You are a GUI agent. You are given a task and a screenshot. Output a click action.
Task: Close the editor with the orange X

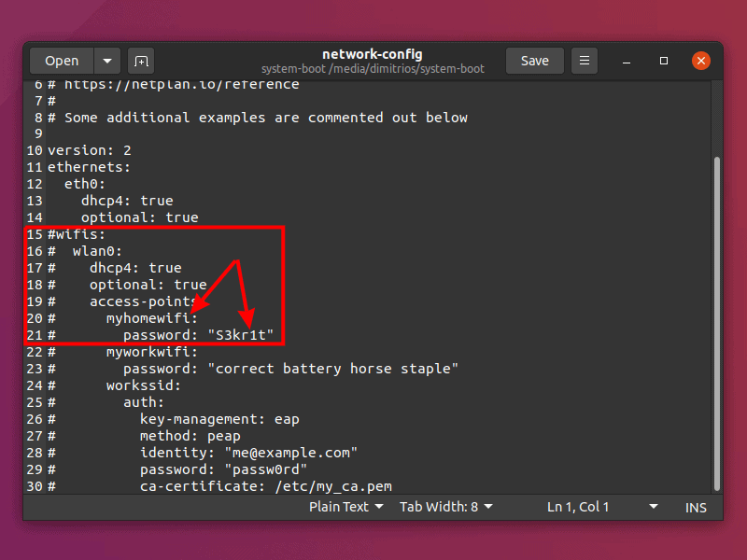point(701,61)
